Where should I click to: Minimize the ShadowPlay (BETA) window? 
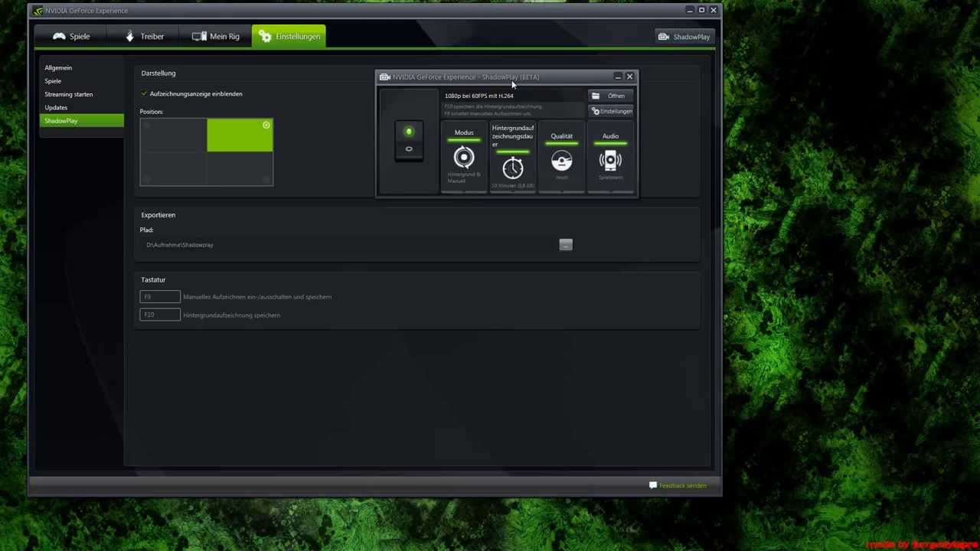coord(618,77)
